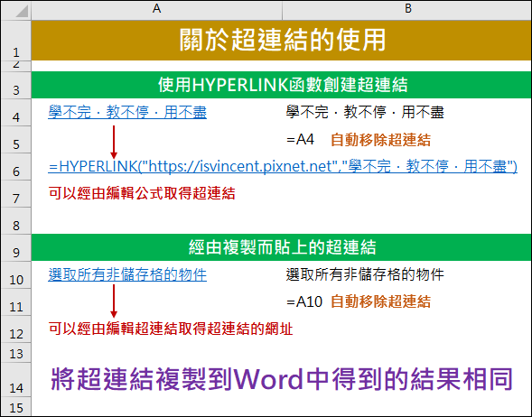Select row 14 header
The image size is (532, 417).
[16, 380]
